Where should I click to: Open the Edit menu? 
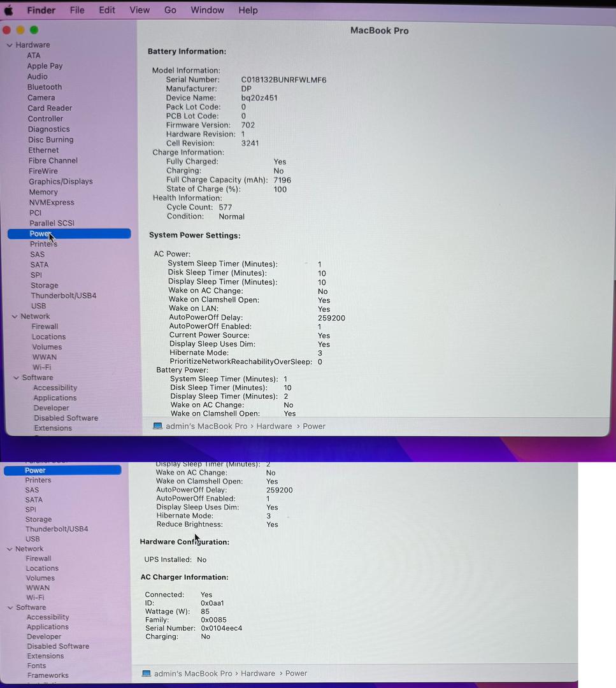coord(107,10)
